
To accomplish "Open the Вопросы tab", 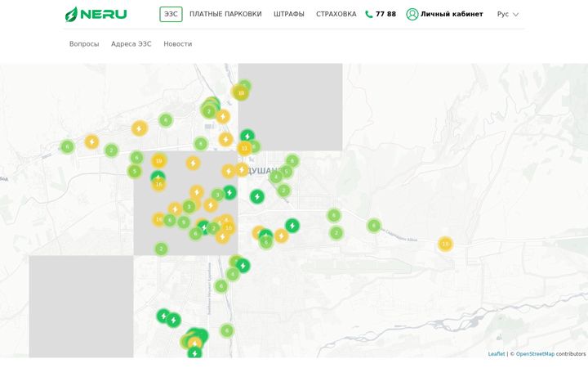I will tap(84, 44).
